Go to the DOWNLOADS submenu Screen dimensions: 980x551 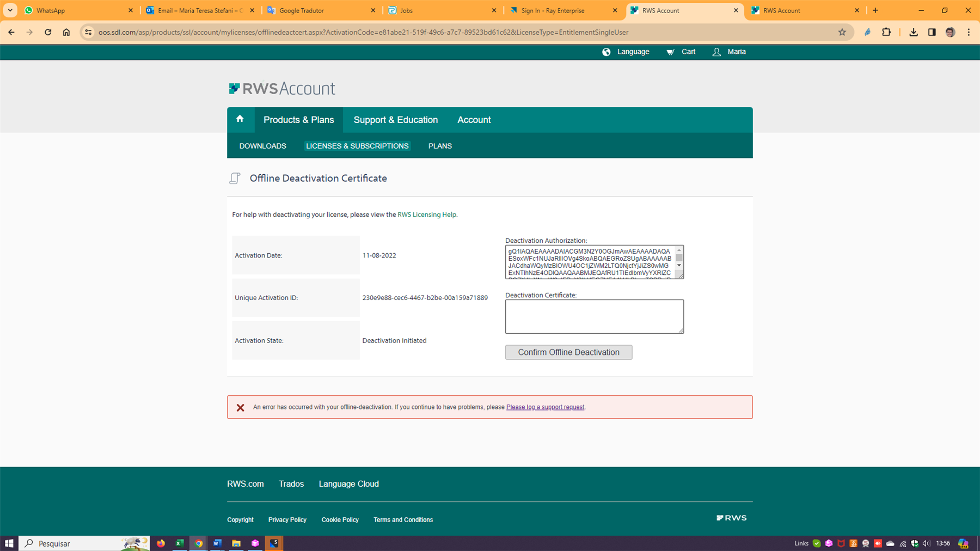click(x=263, y=146)
